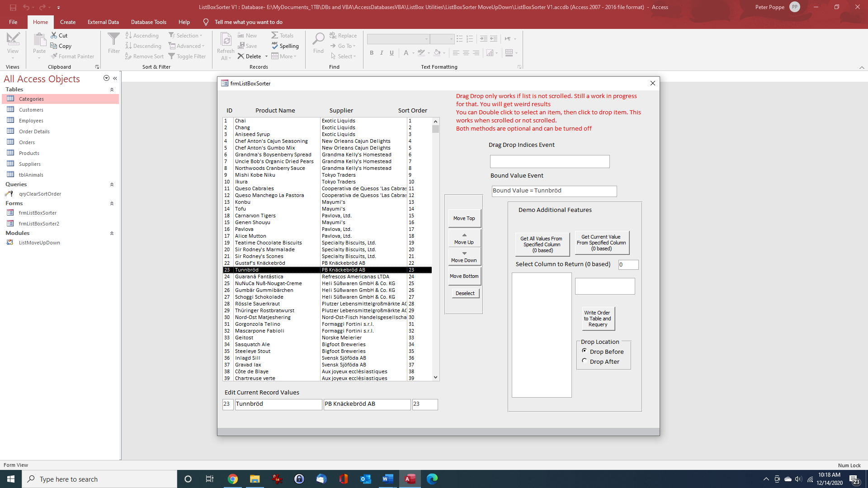This screenshot has width=868, height=488.
Task: Click Remove Sort icon
Action: (x=128, y=56)
